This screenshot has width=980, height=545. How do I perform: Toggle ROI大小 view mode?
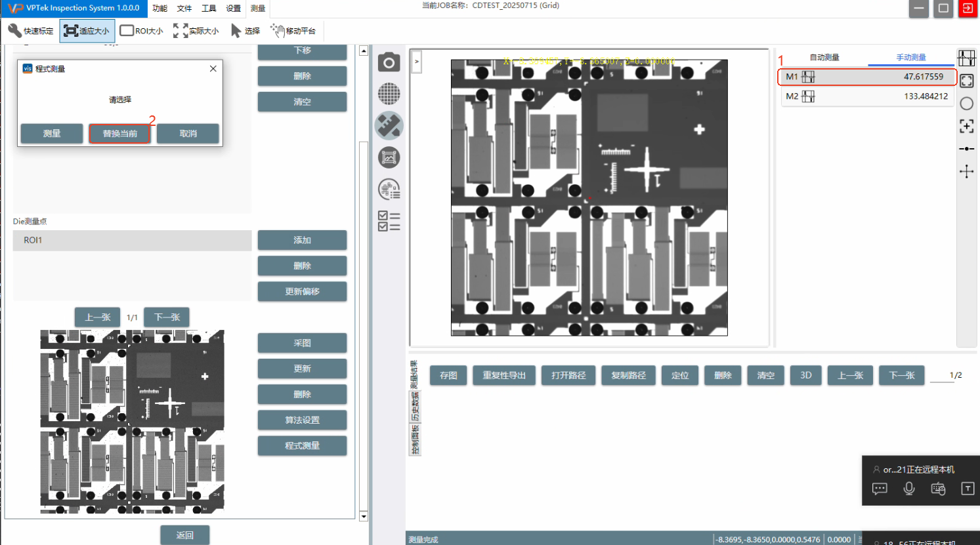pos(142,31)
